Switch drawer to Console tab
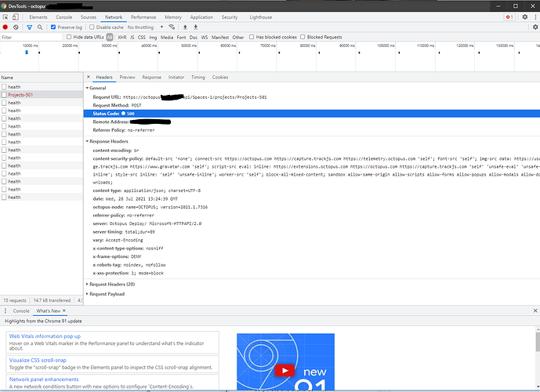Viewport: 540px width, 392px height. point(21,310)
